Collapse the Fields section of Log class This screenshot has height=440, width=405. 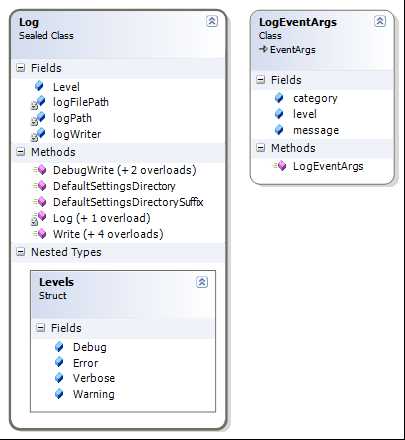pos(21,68)
